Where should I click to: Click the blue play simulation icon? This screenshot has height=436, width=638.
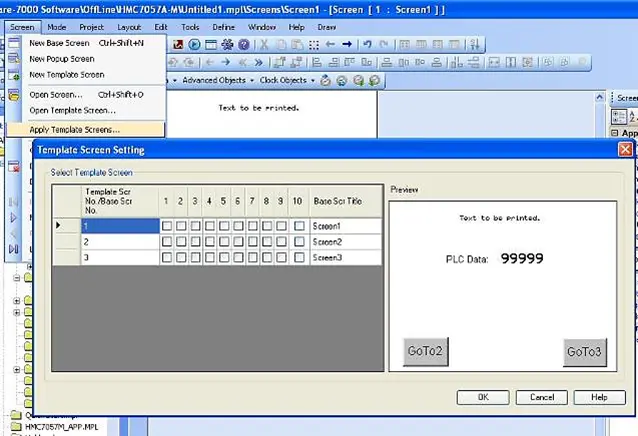tap(194, 44)
